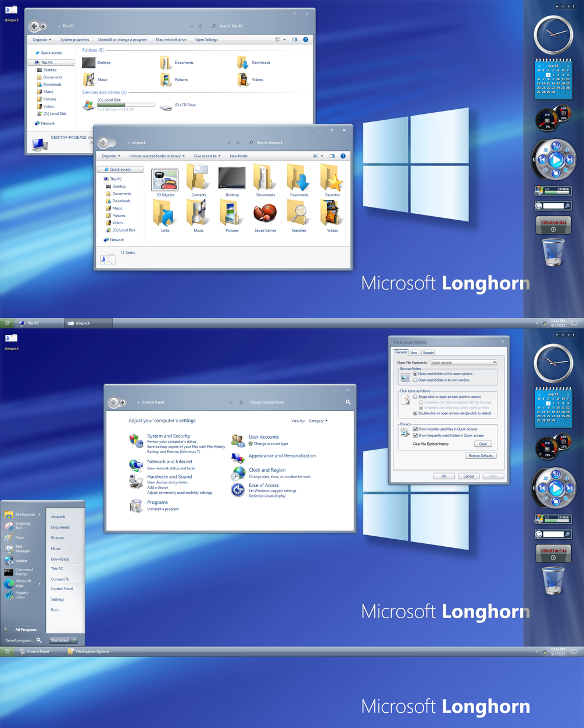This screenshot has height=728, width=584.
Task: Click the Local Disk free space bar
Action: [126, 105]
